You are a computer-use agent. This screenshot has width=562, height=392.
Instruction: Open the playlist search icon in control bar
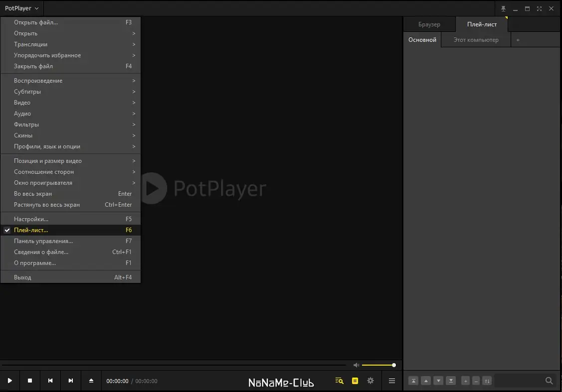(x=339, y=381)
